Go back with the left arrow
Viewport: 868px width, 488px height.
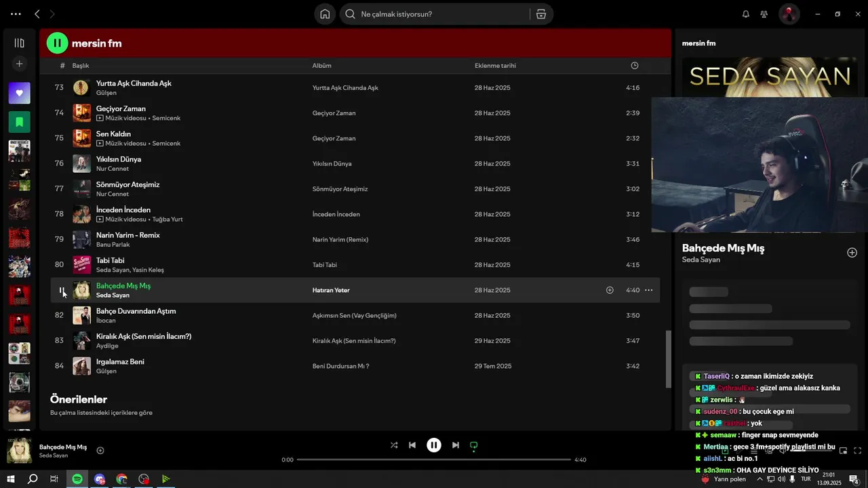(37, 14)
